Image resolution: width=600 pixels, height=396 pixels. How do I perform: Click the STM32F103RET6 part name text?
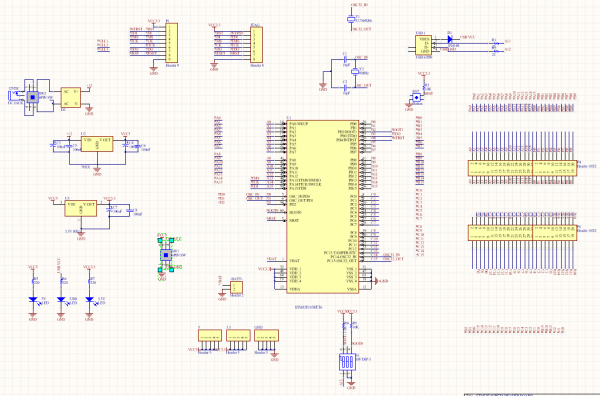click(309, 307)
